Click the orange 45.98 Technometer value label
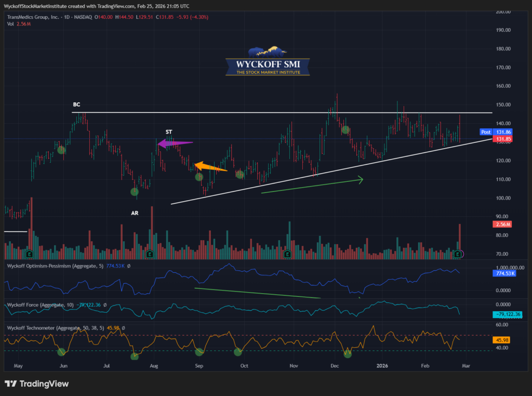Viewport: 532px width, 396px height. click(x=501, y=340)
